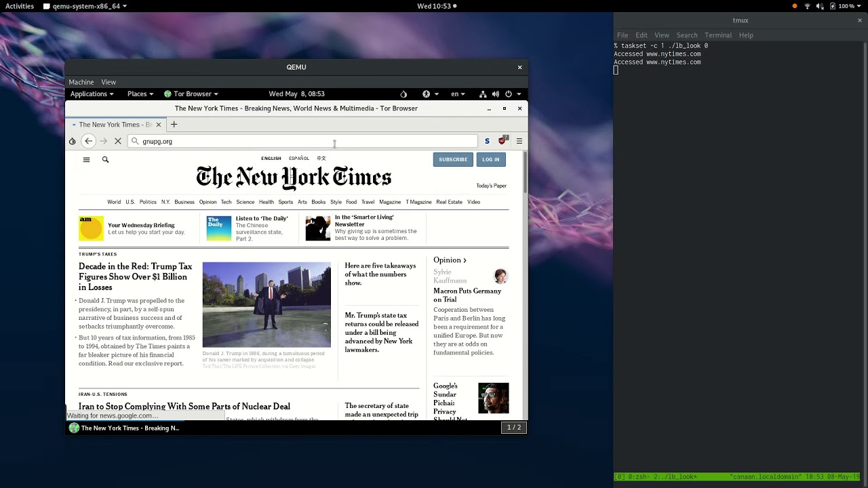Click the Tor onion button in browser toolbar
Image resolution: width=868 pixels, height=488 pixels.
(x=72, y=141)
